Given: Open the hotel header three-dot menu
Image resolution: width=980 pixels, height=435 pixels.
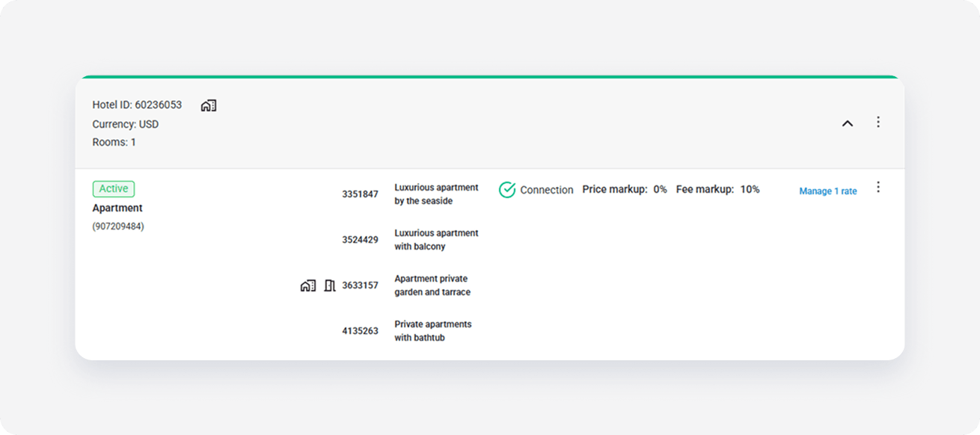Looking at the screenshot, I should pyautogui.click(x=878, y=122).
